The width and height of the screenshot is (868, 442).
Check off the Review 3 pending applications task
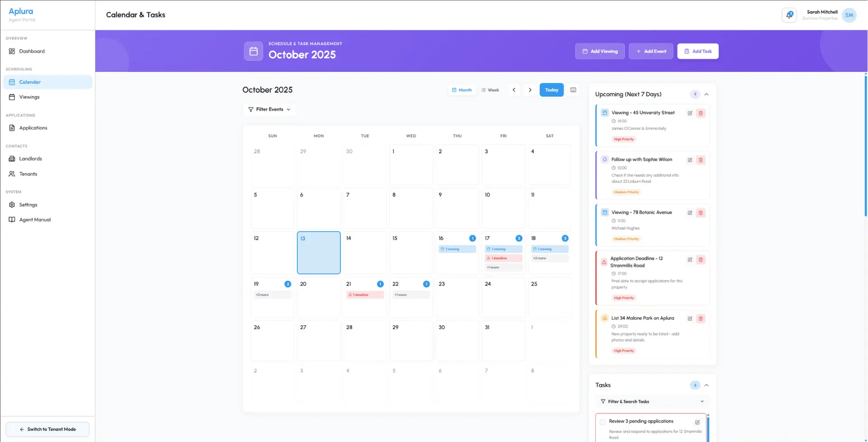tap(602, 421)
